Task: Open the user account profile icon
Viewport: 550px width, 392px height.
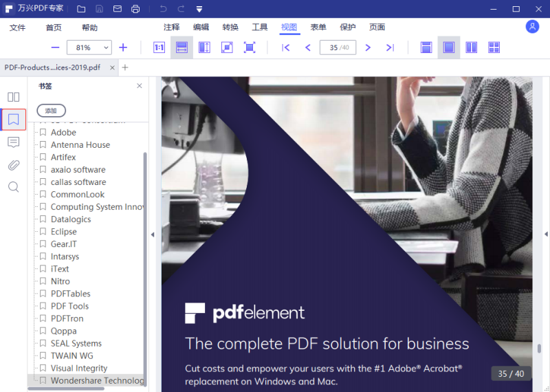Action: point(532,27)
